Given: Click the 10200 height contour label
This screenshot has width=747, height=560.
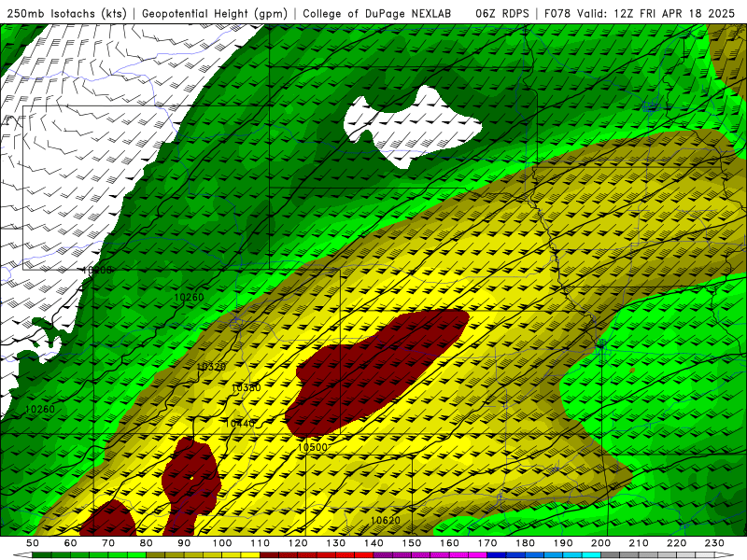Looking at the screenshot, I should pyautogui.click(x=97, y=270).
